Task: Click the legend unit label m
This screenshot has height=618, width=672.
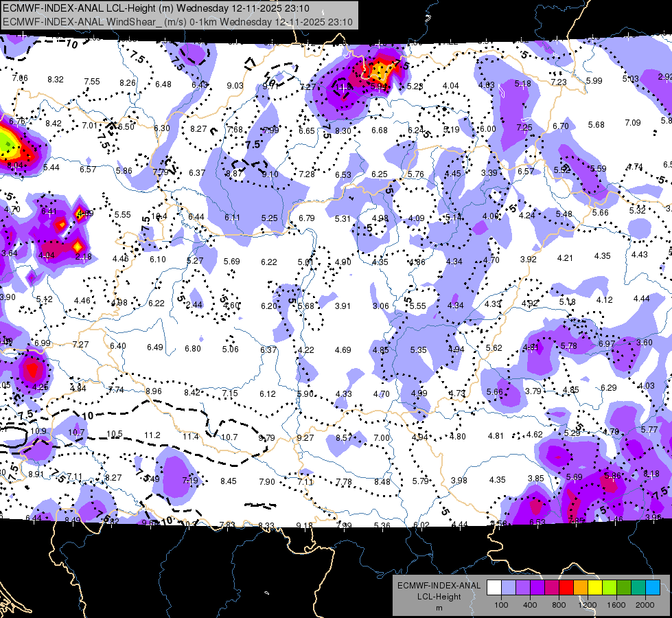Action: (439, 608)
